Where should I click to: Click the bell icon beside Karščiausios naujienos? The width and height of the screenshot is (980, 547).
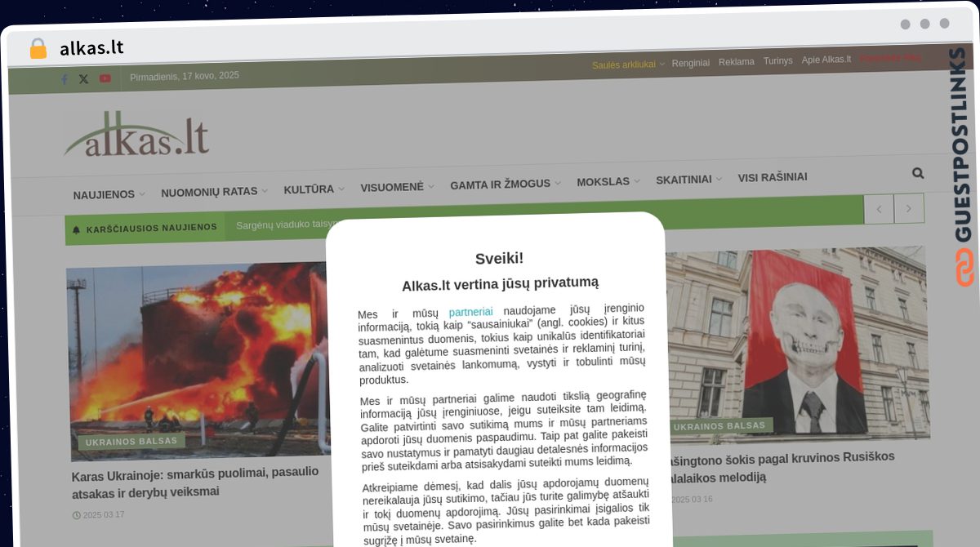pos(77,229)
